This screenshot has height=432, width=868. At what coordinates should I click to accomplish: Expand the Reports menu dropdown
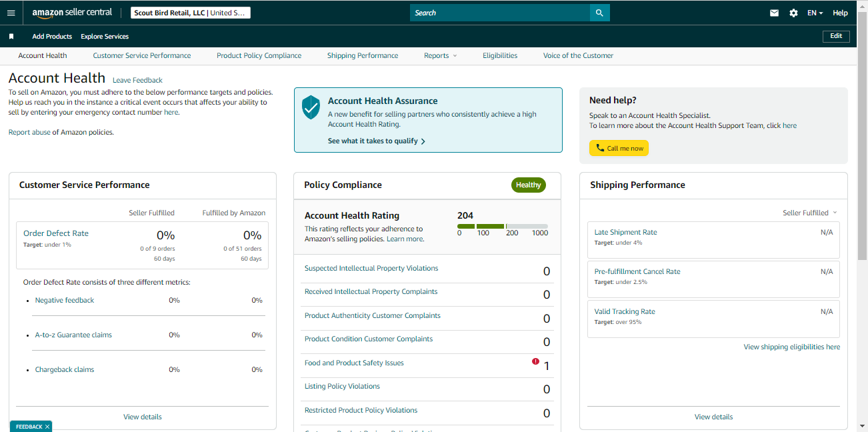pyautogui.click(x=440, y=55)
